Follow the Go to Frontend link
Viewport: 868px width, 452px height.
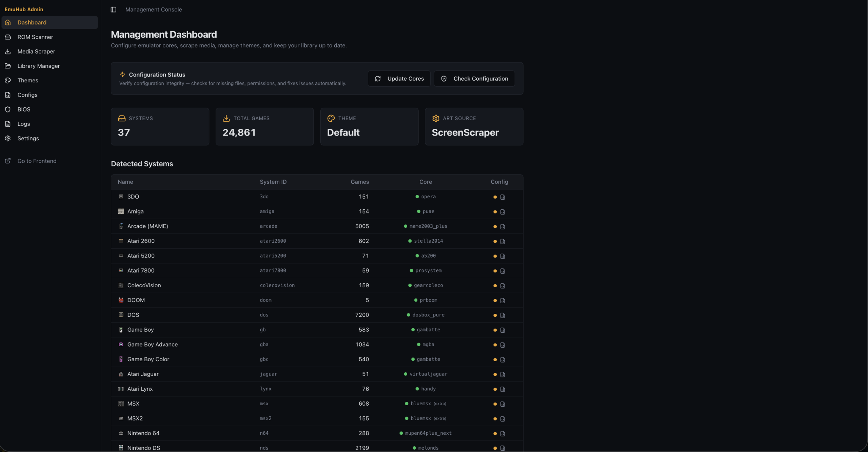point(37,161)
